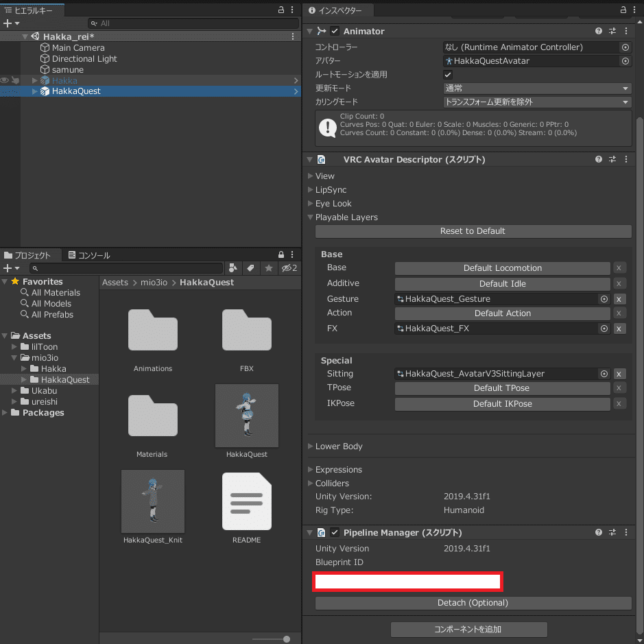Image resolution: width=644 pixels, height=644 pixels.
Task: Pick object for HakkaQuest_FX field
Action: tap(604, 329)
